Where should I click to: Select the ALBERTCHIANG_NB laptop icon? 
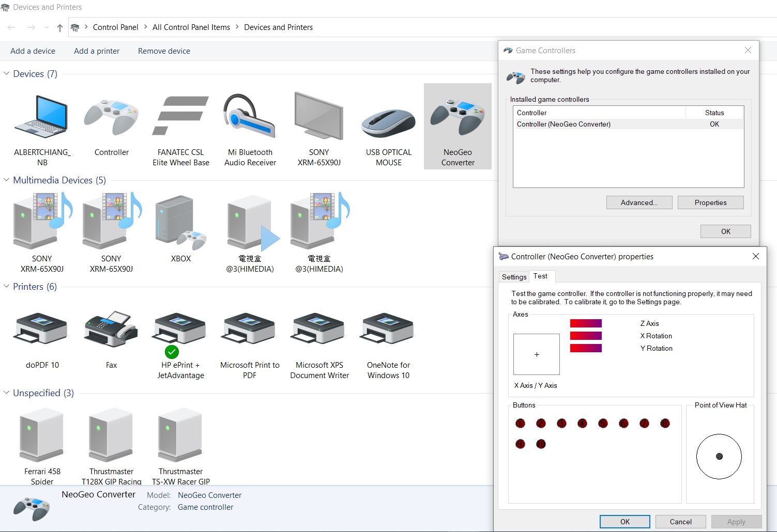pos(42,117)
